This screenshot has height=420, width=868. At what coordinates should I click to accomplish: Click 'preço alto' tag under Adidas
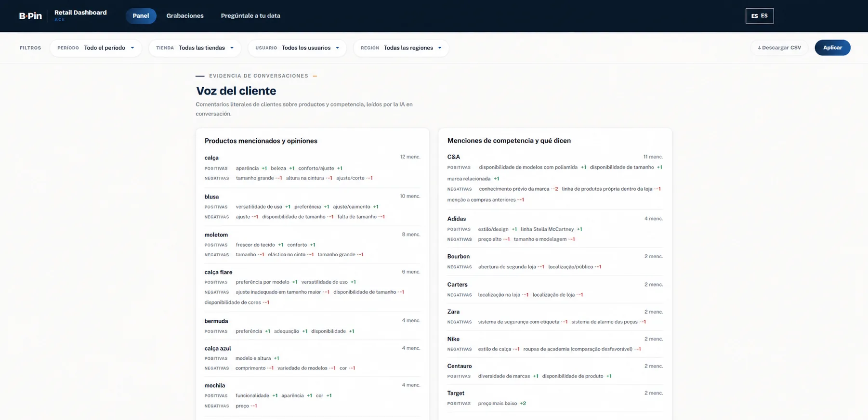tap(490, 239)
